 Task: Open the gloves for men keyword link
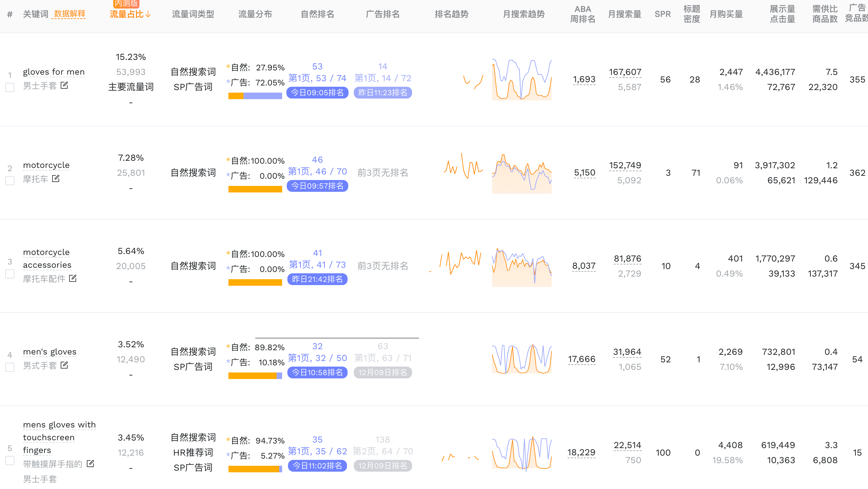tap(54, 72)
